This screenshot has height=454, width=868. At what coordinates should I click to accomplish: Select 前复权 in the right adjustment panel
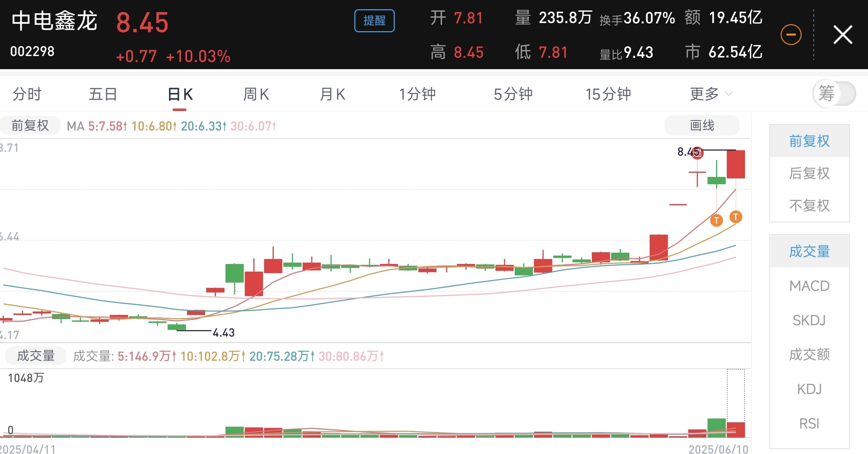coord(809,141)
